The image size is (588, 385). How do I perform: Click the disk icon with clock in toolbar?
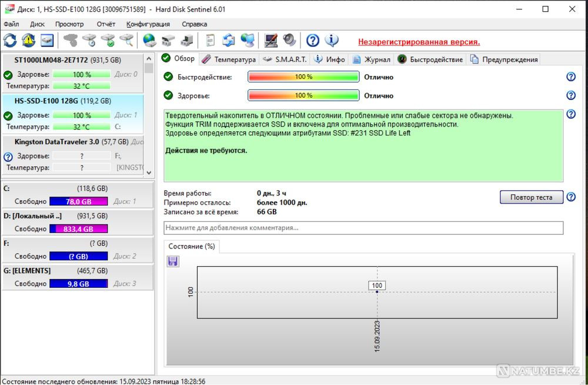pyautogui.click(x=89, y=40)
